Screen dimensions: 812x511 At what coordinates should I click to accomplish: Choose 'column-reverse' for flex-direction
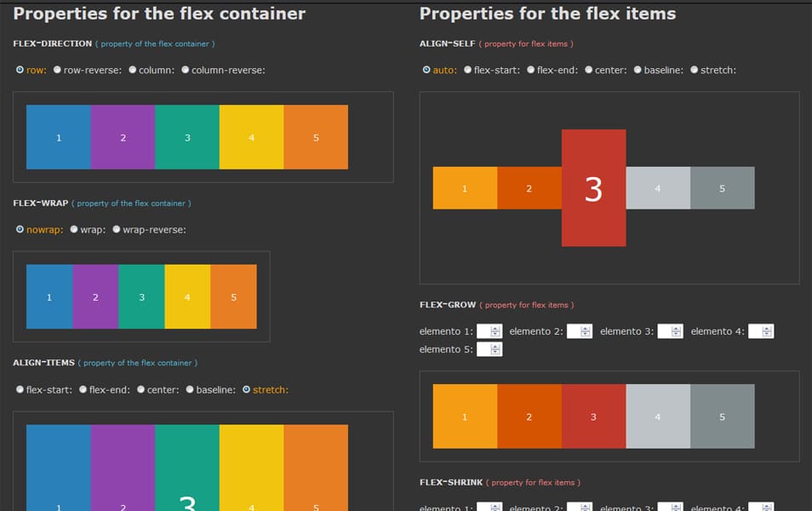(x=185, y=70)
